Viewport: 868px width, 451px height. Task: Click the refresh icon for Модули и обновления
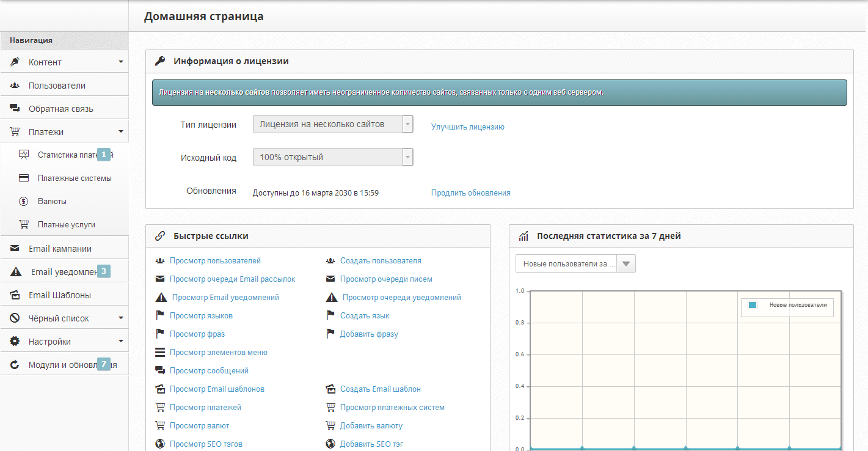point(15,365)
